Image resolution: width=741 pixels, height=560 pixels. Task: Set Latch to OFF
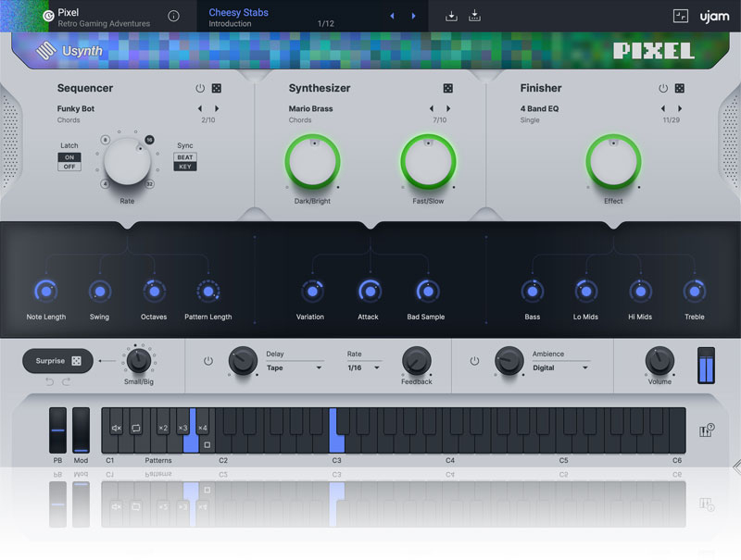(x=69, y=167)
